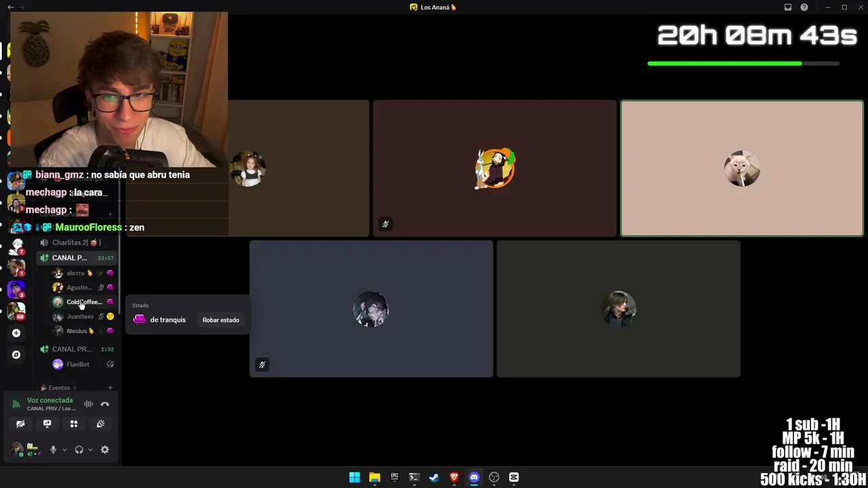This screenshot has width=868, height=488.
Task: Click the Voz conectada label
Action: pyautogui.click(x=50, y=401)
